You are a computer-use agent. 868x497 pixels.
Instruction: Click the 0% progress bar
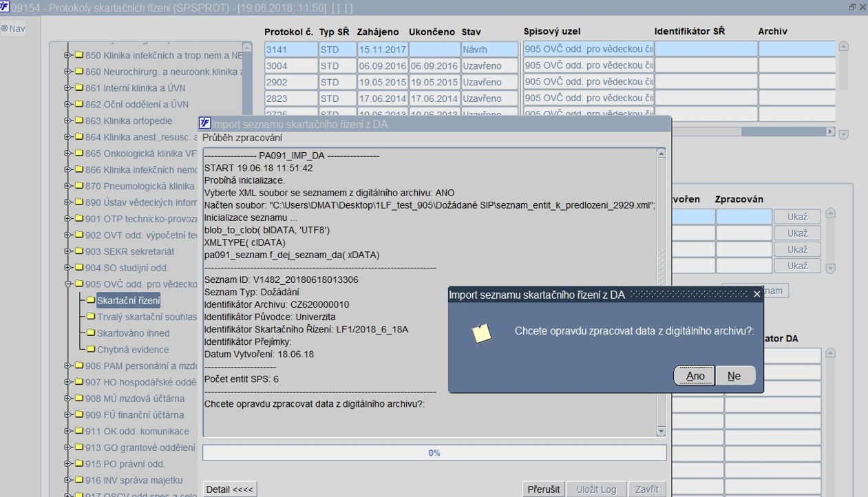(434, 453)
